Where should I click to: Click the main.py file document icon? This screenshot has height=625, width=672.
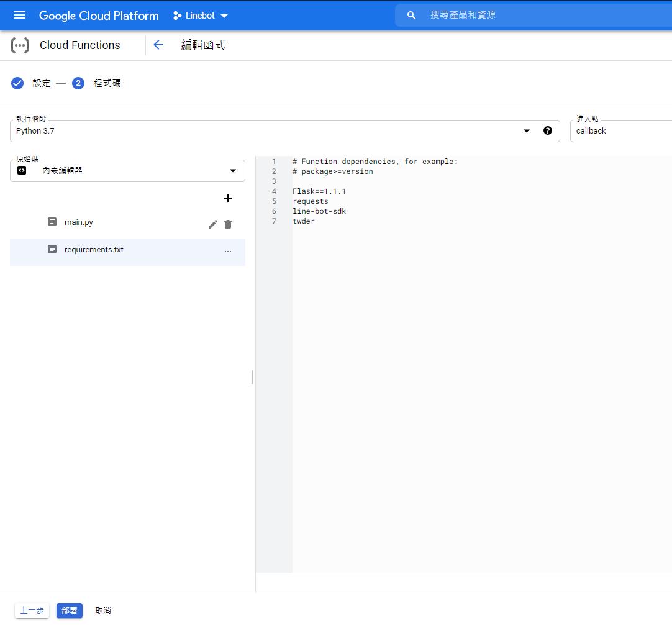coord(52,222)
